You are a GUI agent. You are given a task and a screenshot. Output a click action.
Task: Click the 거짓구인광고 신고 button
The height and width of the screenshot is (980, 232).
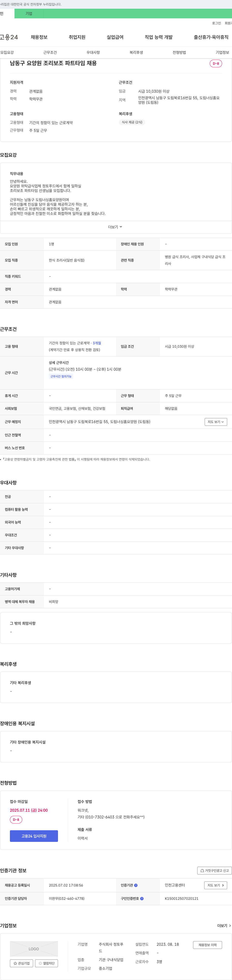point(214,870)
